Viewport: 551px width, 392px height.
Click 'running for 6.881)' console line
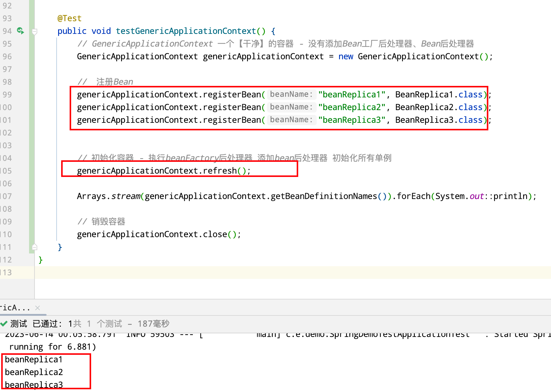pyautogui.click(x=52, y=347)
